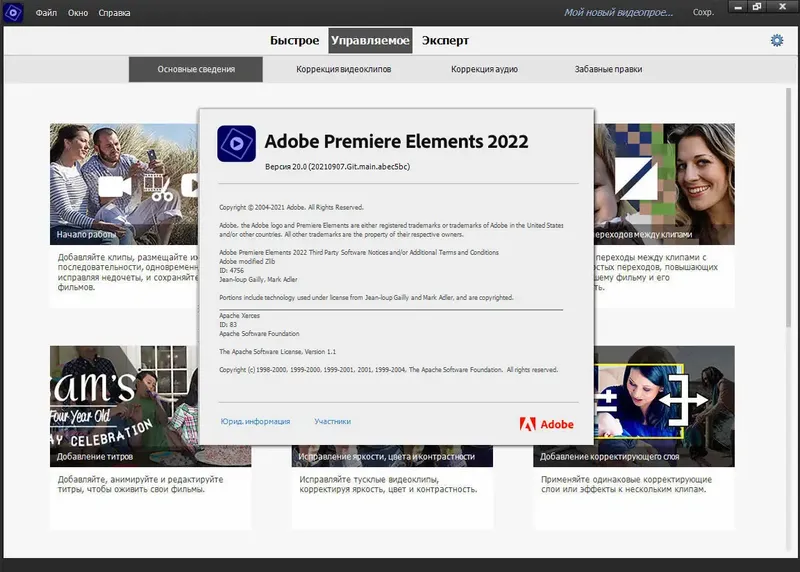Select the Основные сведения tab
This screenshot has height=572, width=800.
pyautogui.click(x=196, y=69)
